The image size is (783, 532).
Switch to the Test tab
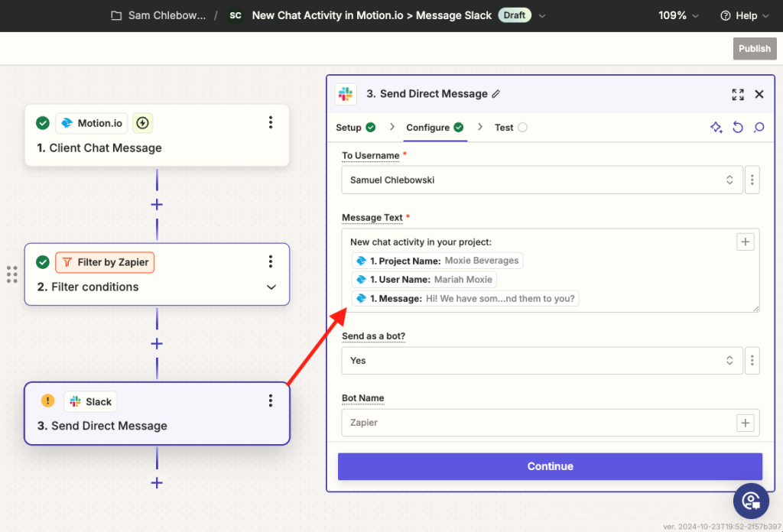(x=511, y=127)
